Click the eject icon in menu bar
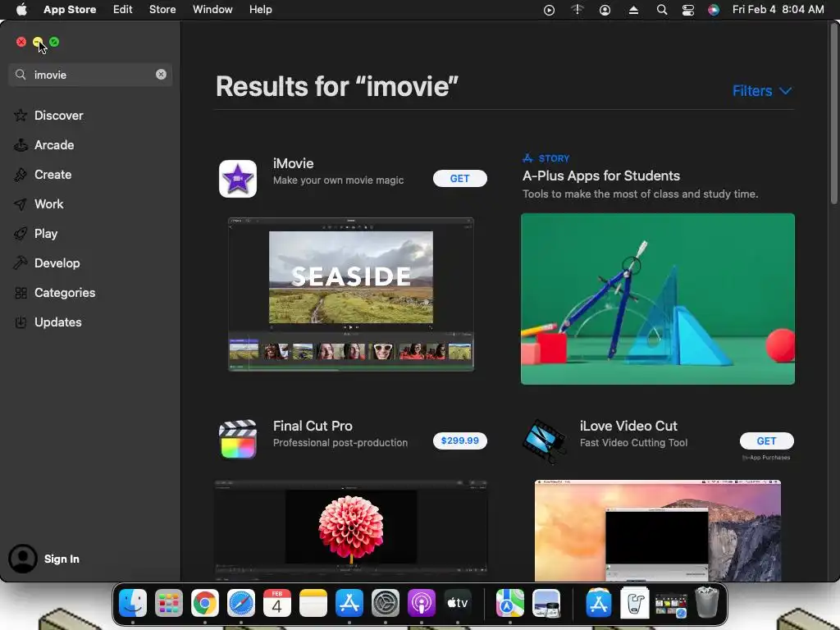Viewport: 840px width, 630px height. pyautogui.click(x=633, y=10)
